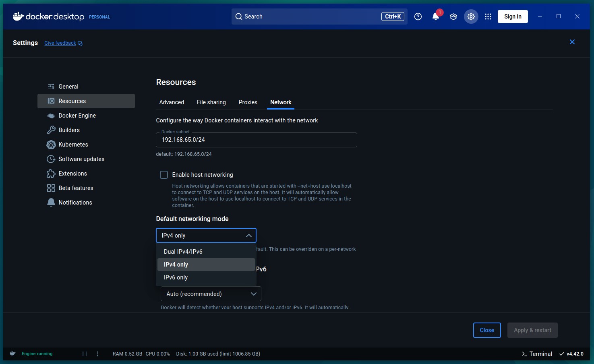Image resolution: width=594 pixels, height=364 pixels.
Task: Click the Close button at bottom
Action: (487, 330)
